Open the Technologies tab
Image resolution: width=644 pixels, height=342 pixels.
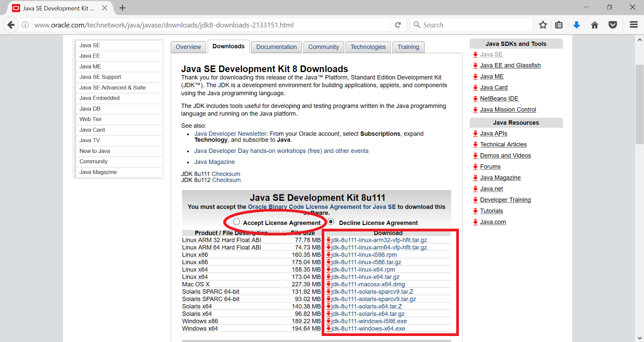tap(368, 47)
